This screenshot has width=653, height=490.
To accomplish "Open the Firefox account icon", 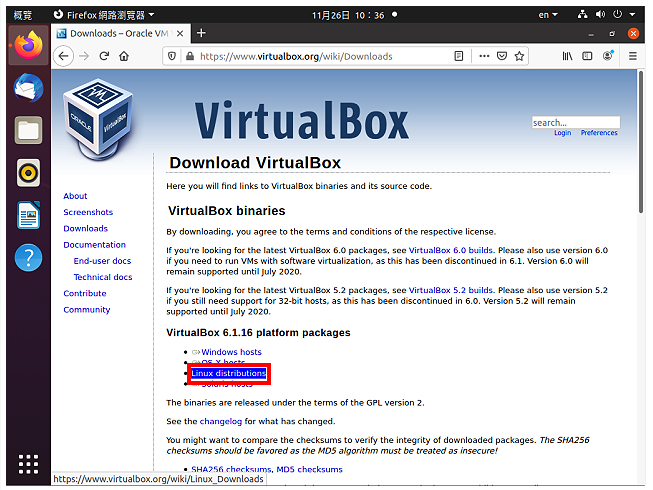I will tap(608, 56).
